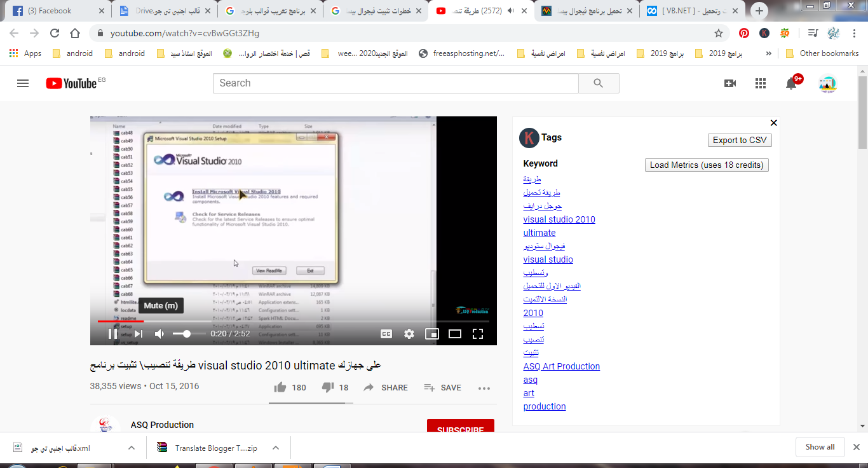Open the media controls toolbar icon
The width and height of the screenshot is (868, 468).
pyautogui.click(x=812, y=33)
